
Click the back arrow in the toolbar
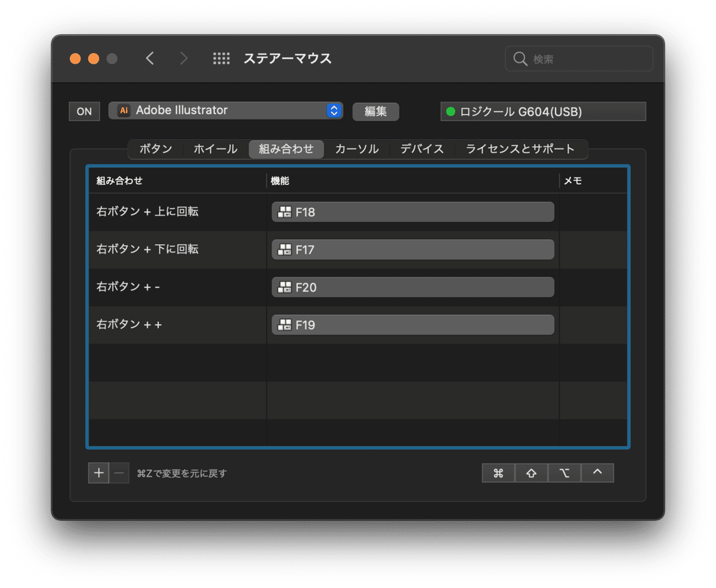[150, 58]
